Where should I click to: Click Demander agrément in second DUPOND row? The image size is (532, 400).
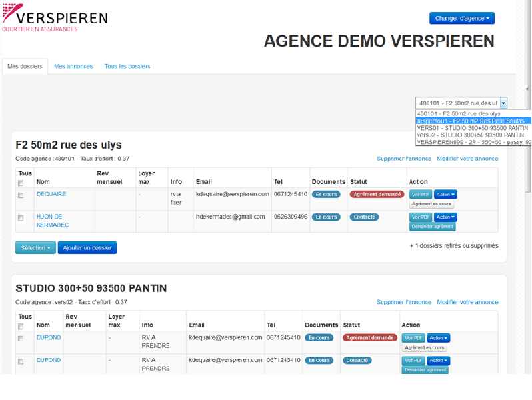pos(425,370)
